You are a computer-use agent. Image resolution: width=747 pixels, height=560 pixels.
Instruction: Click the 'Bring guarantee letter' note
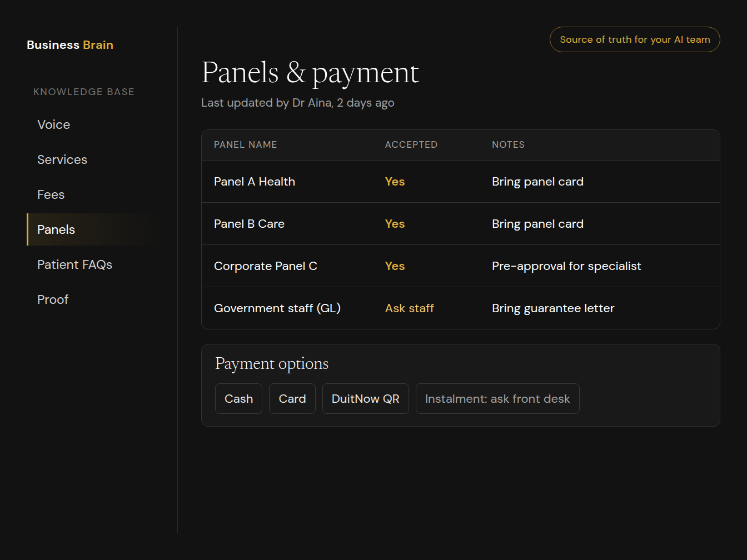coord(553,308)
